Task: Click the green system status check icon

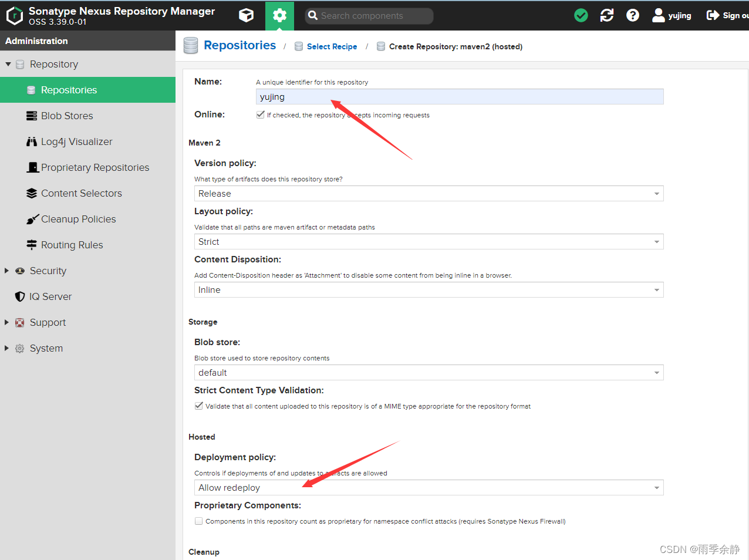Action: pos(581,15)
